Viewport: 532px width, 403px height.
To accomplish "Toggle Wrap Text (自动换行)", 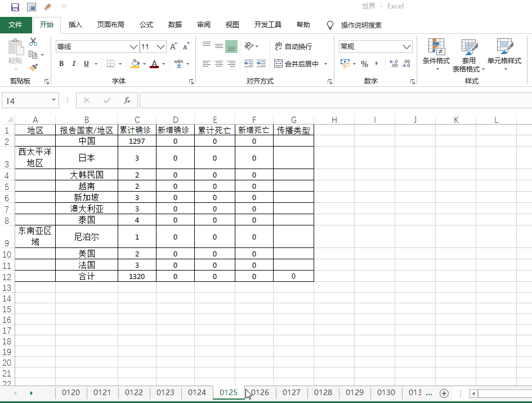I will 293,47.
